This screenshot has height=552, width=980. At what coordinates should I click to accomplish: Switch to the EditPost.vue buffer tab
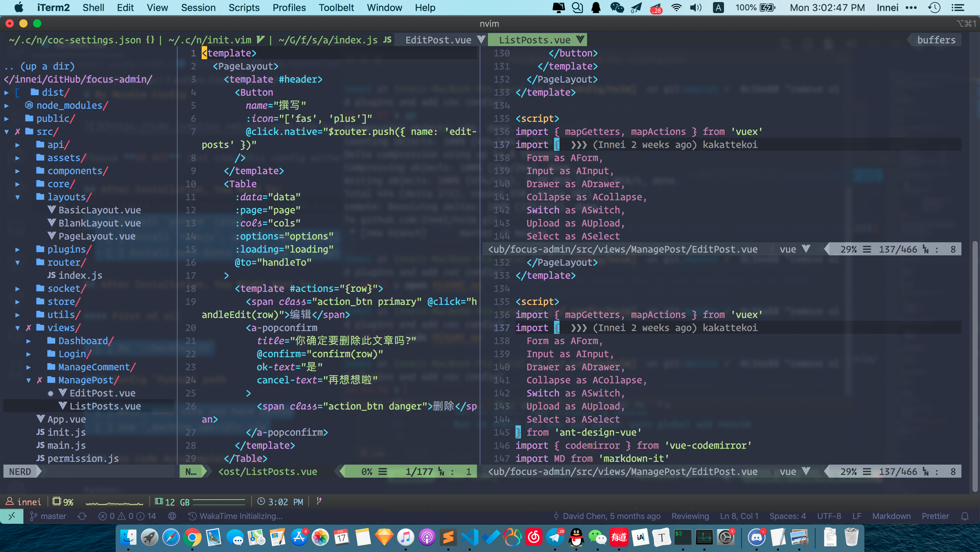pos(438,40)
